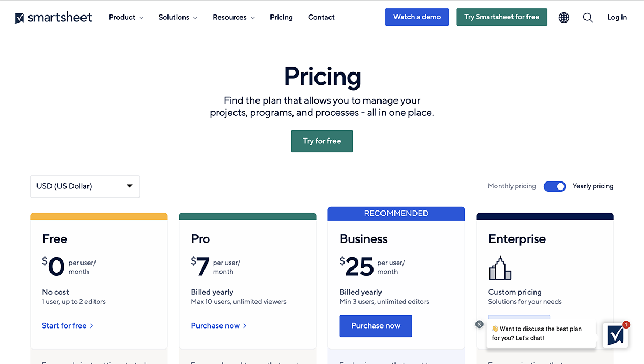Open the USD currency dropdown
Image resolution: width=644 pixels, height=364 pixels.
85,186
